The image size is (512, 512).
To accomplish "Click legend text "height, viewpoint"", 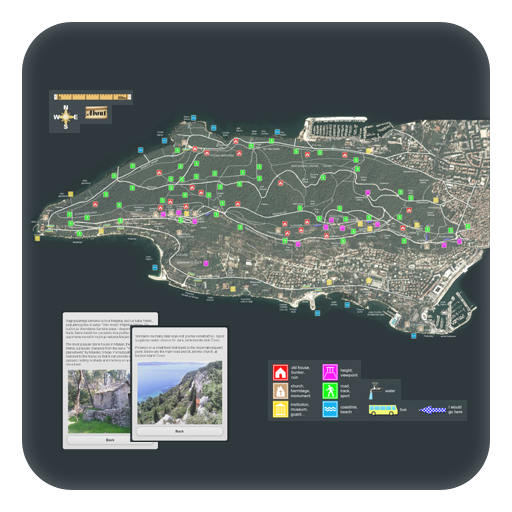I will pos(349,373).
